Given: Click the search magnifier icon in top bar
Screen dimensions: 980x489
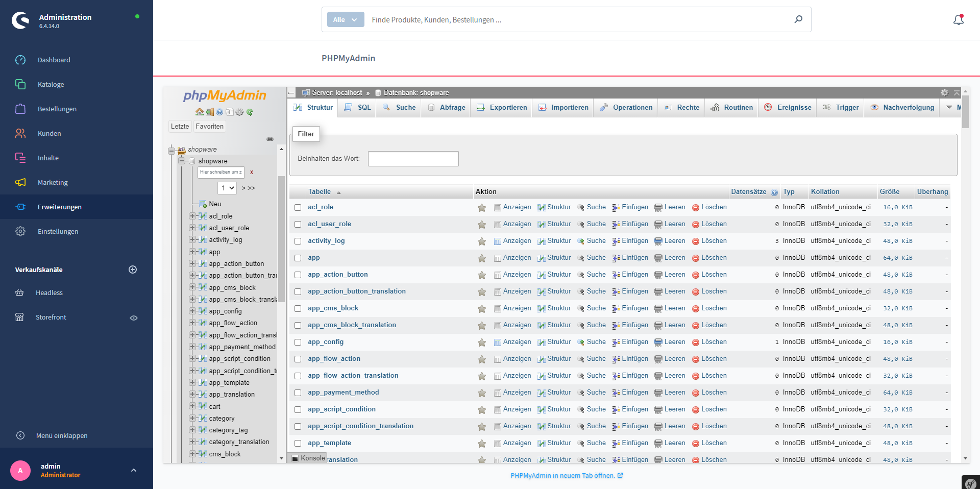Looking at the screenshot, I should [x=798, y=19].
